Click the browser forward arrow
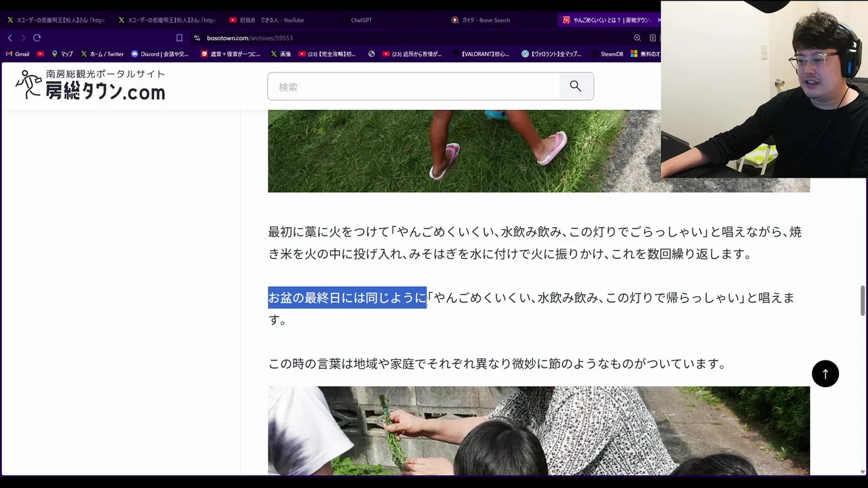The image size is (868, 488). (23, 38)
